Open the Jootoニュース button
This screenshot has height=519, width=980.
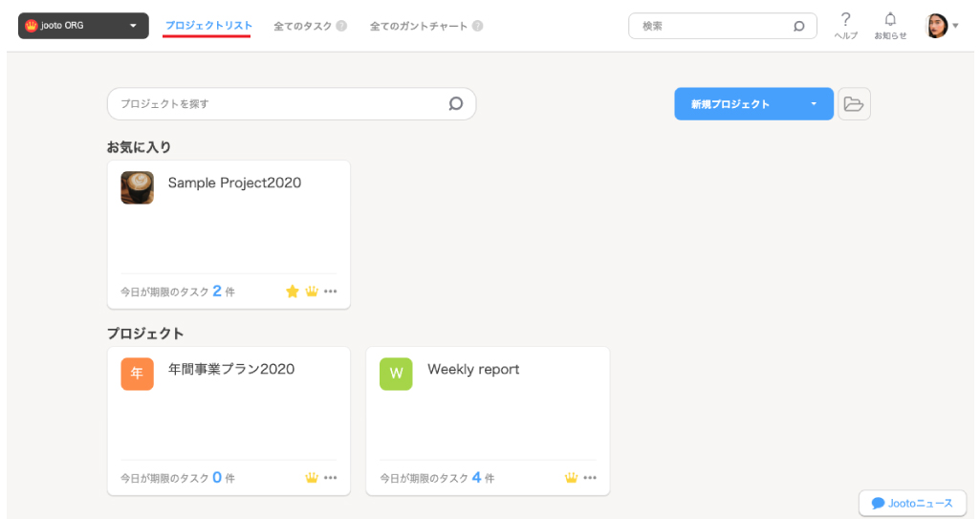coord(912,503)
